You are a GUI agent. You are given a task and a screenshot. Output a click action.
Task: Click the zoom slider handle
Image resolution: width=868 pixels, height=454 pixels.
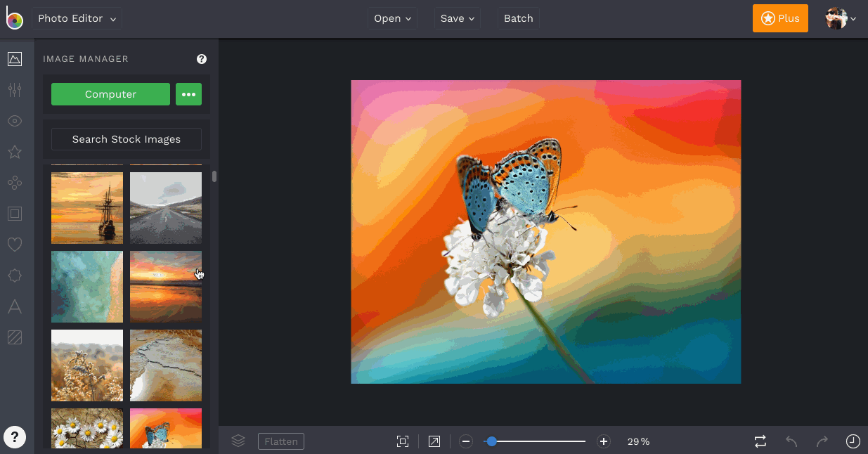(x=492, y=441)
